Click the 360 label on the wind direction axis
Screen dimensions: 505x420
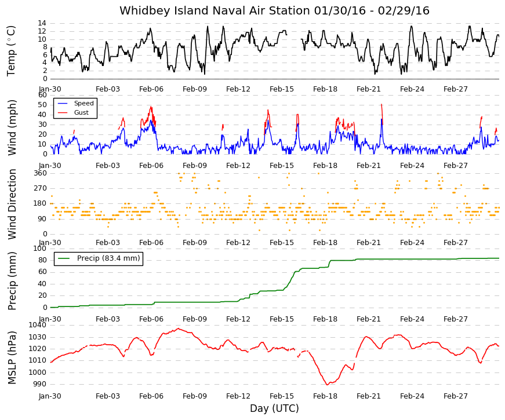tap(40, 173)
